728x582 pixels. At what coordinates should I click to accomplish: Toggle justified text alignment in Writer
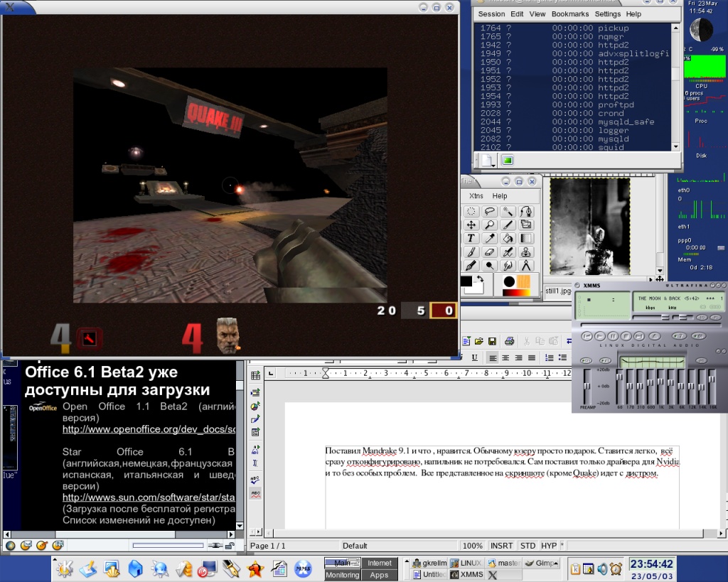click(x=532, y=358)
